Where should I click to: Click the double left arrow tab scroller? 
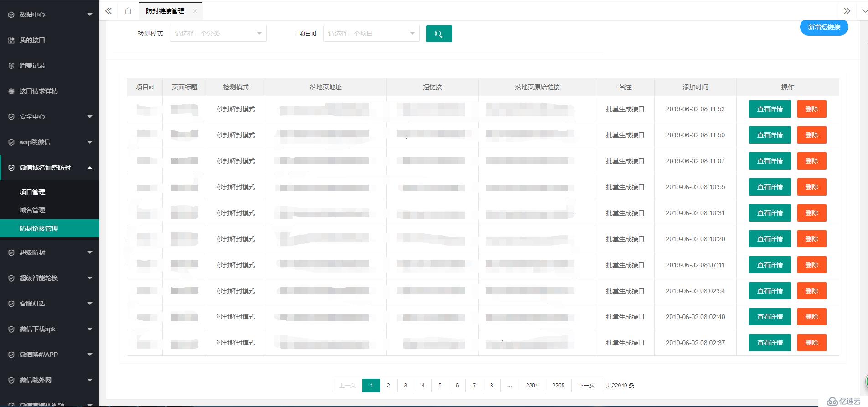(108, 11)
